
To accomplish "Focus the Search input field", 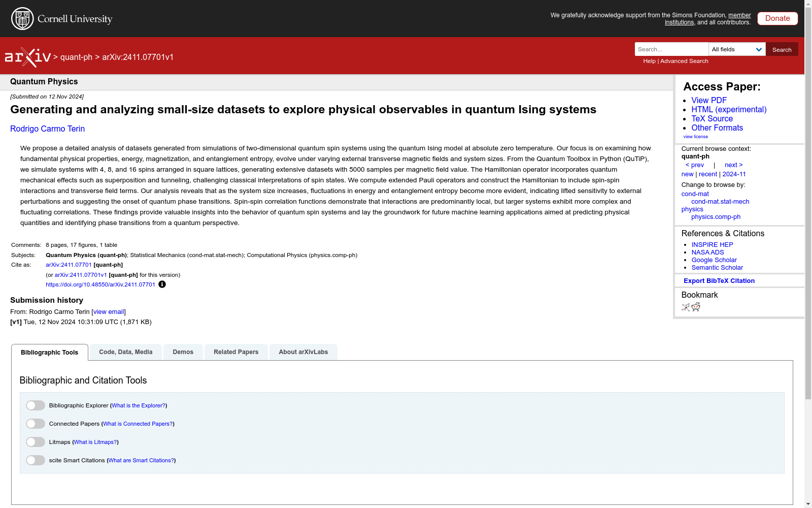I will coord(671,49).
